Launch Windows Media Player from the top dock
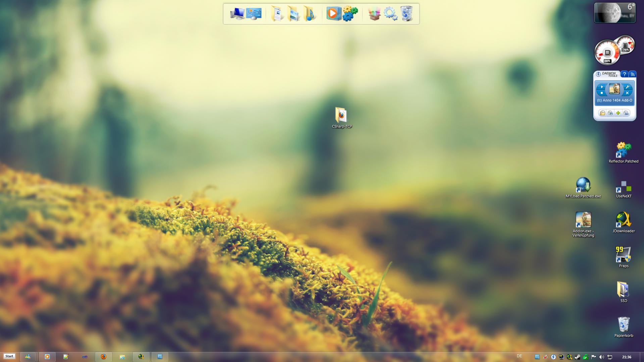644x362 pixels. (333, 14)
